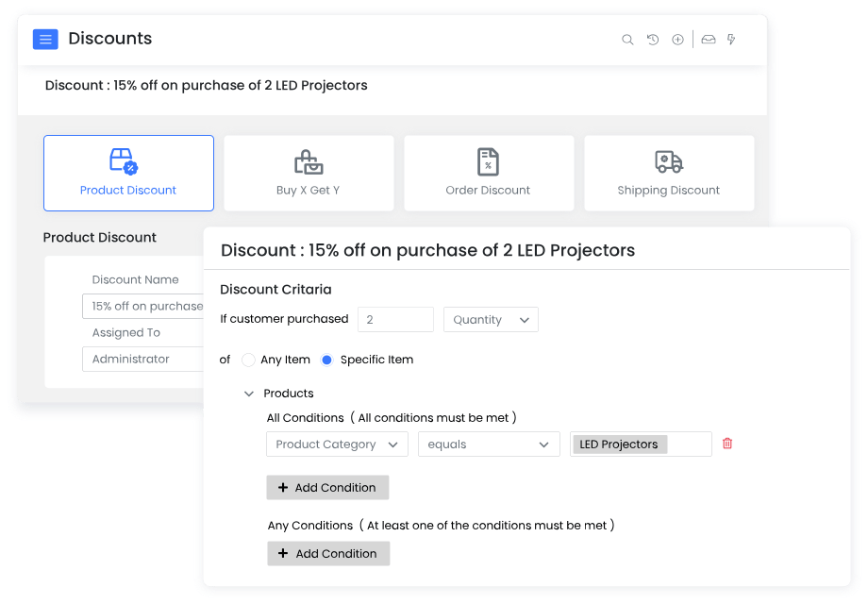Open the Shipping Discount option
Image resolution: width=868 pixels, height=604 pixels.
click(669, 174)
